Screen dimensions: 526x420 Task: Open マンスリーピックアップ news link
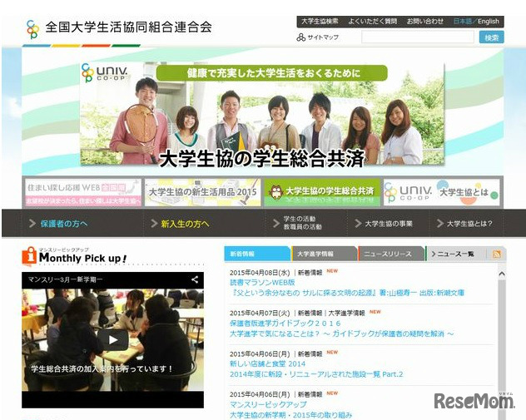[268, 404]
